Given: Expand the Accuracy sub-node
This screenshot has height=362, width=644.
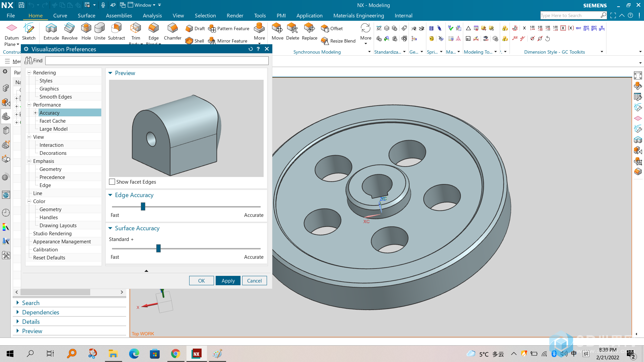Looking at the screenshot, I should [35, 113].
